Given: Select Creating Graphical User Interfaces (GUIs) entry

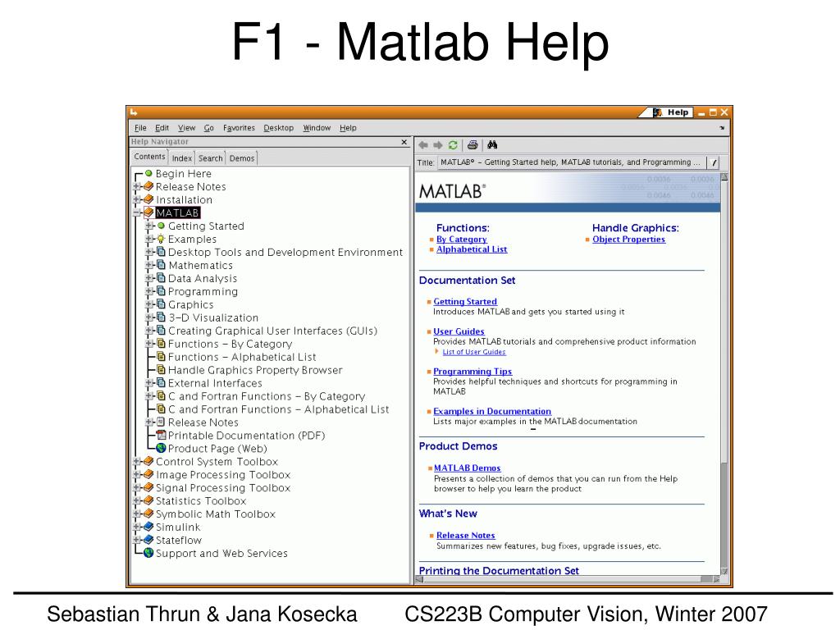Looking at the screenshot, I should 272,331.
